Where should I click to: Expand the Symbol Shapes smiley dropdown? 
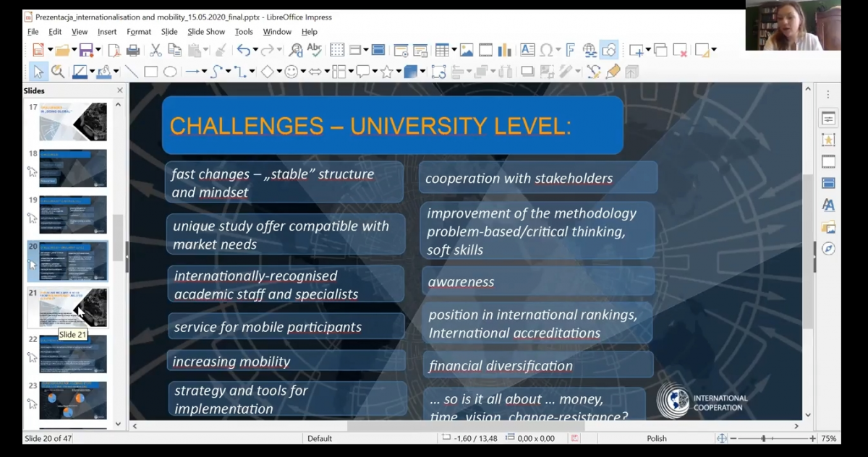tap(303, 72)
